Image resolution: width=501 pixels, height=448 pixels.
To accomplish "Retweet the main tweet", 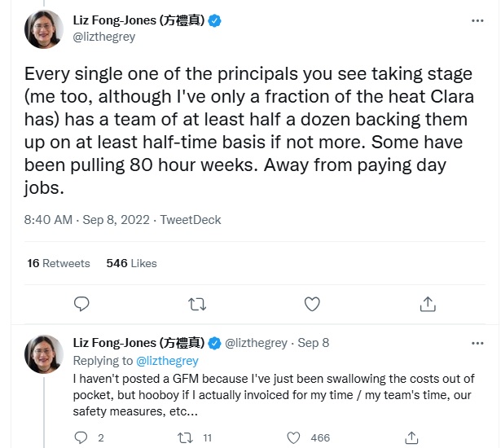I will point(196,304).
